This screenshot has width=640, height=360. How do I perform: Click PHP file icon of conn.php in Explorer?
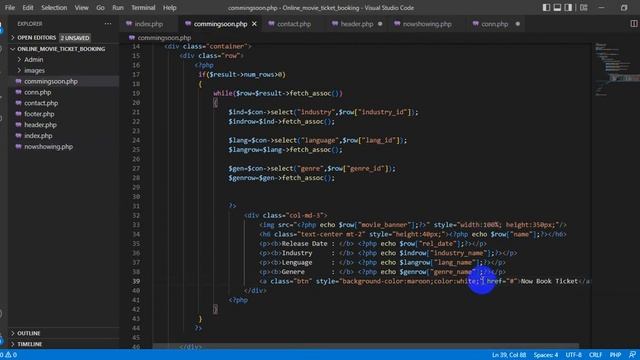pyautogui.click(x=18, y=92)
